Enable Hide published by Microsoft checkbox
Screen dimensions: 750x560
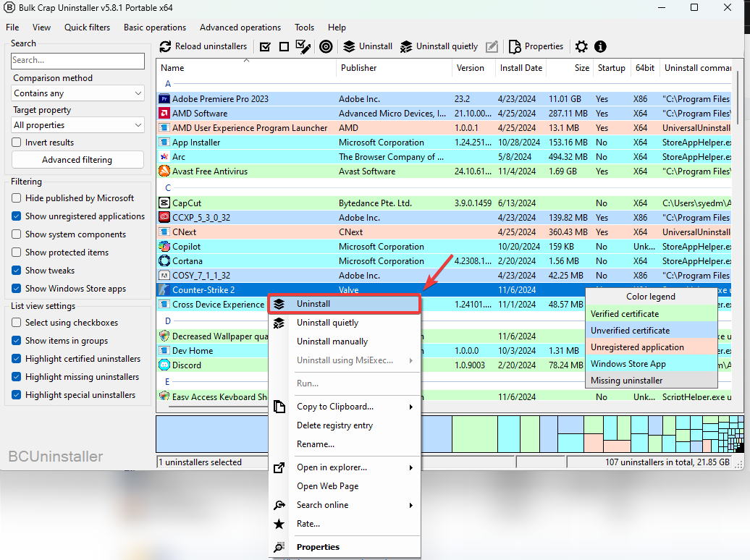17,198
